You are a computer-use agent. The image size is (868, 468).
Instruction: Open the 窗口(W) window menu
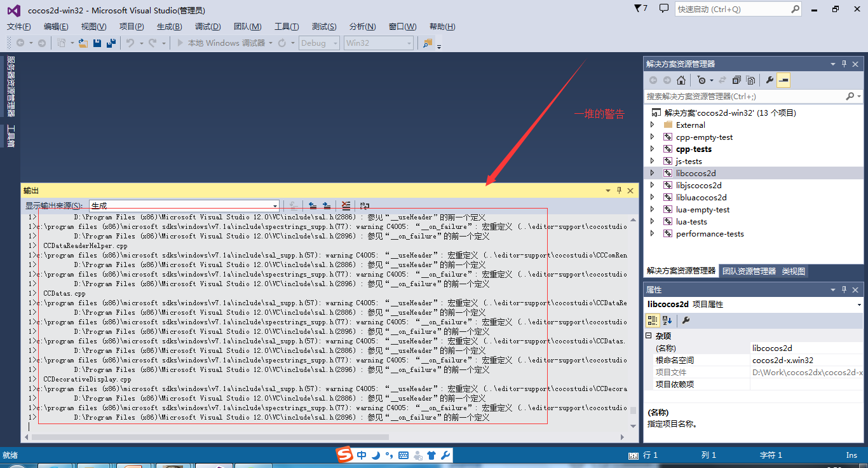tap(402, 27)
